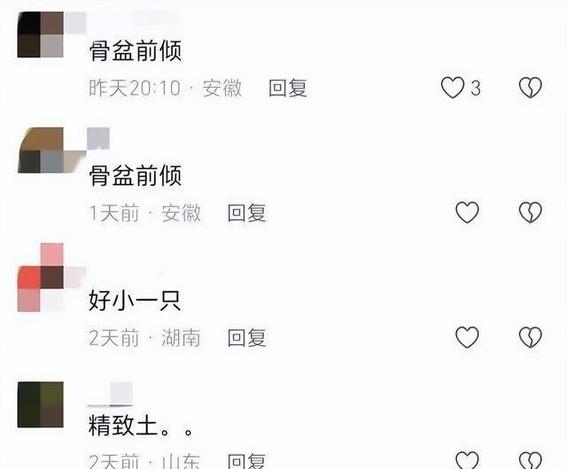The width and height of the screenshot is (567, 469).
Task: Open the first commenter's avatar profile
Action: pyautogui.click(x=40, y=34)
